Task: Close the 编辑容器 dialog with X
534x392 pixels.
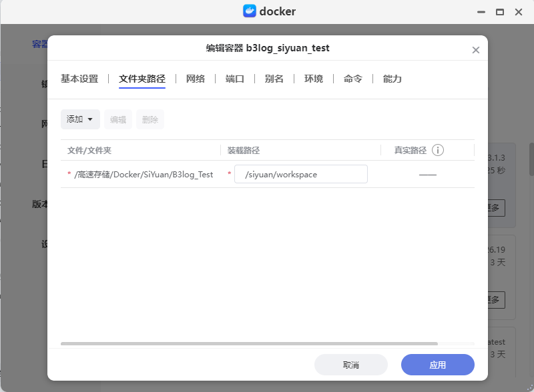Action: point(476,50)
